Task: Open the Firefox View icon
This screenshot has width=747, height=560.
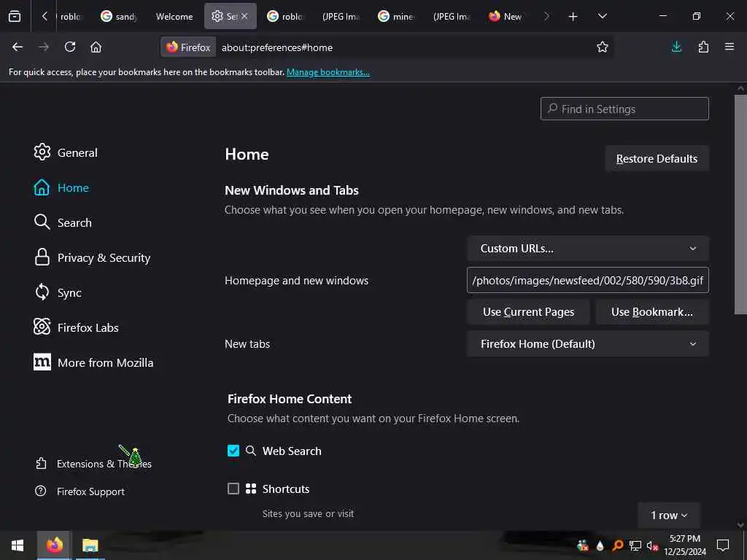Action: pos(15,17)
